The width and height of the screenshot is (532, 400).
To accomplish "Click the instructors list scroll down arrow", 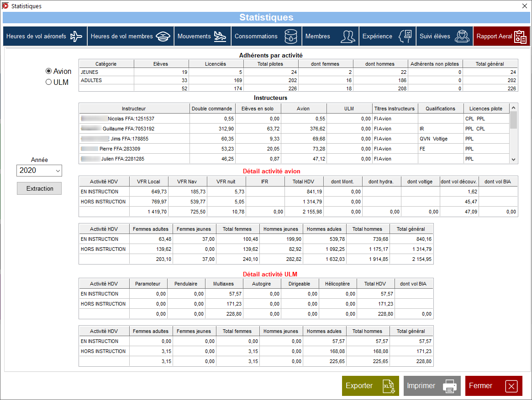I will point(514,160).
